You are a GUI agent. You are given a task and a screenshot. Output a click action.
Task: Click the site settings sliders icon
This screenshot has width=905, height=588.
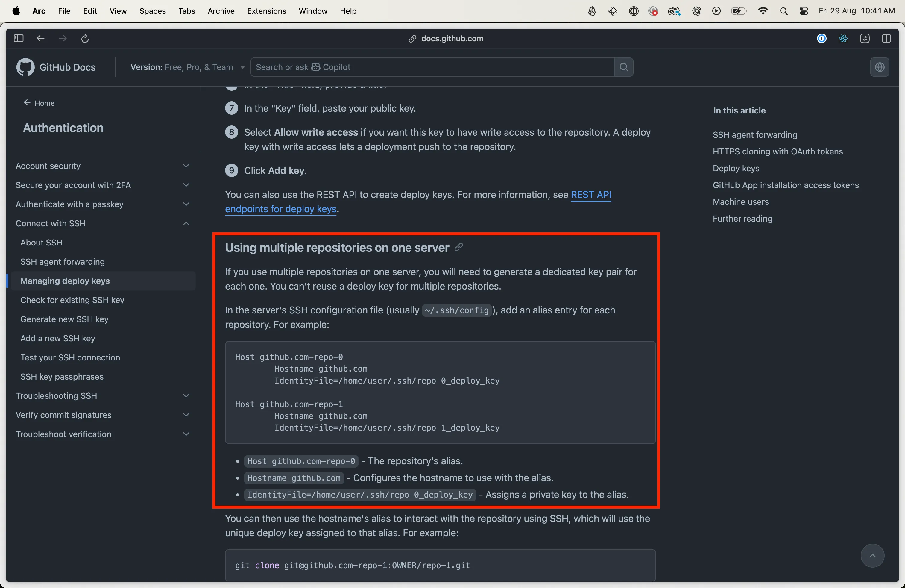click(865, 38)
